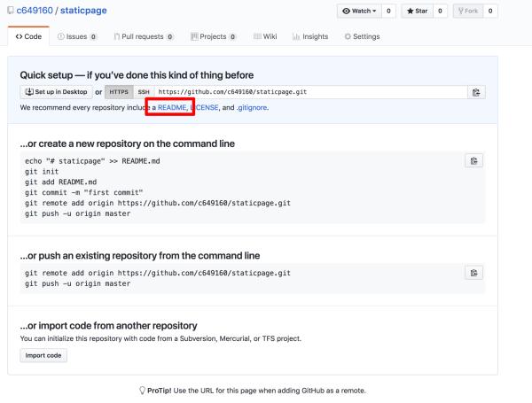Click the 'git add README.md' line
The height and width of the screenshot is (403, 532).
pyautogui.click(x=60, y=182)
